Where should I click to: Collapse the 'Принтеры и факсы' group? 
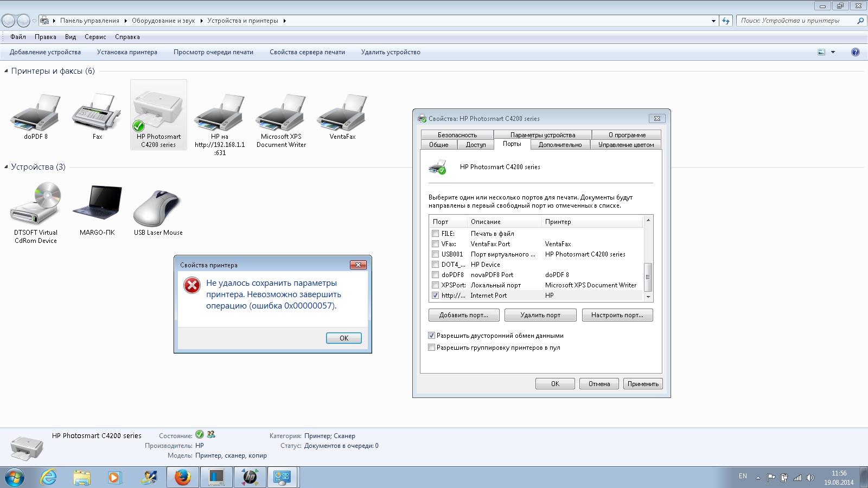coord(6,71)
